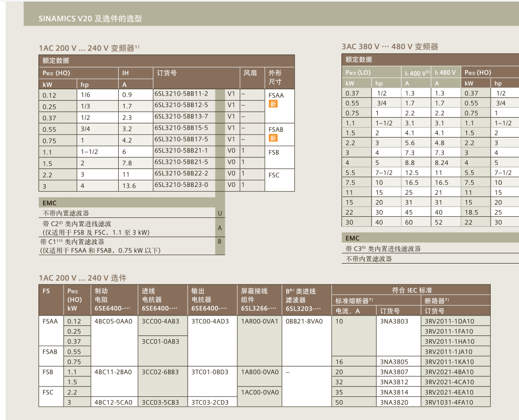Select order number 6SL3210-5BB22-2

181,173
